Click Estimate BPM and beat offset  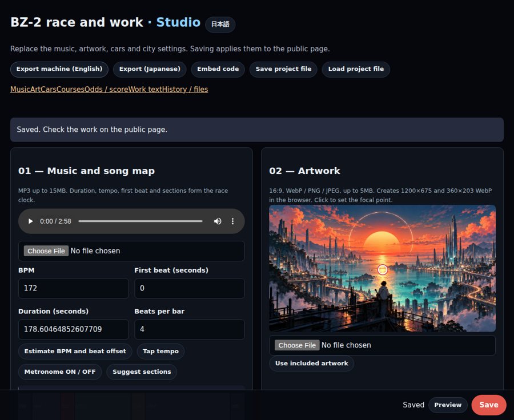click(75, 351)
